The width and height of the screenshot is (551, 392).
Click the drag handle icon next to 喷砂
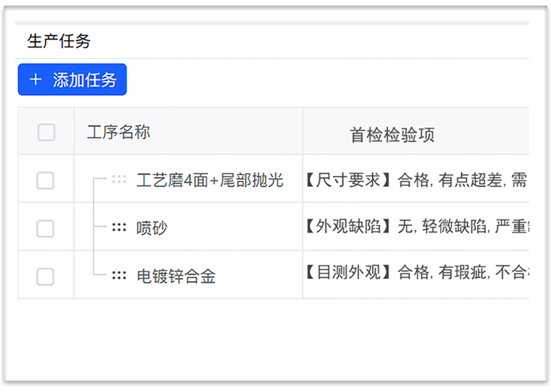click(x=119, y=228)
